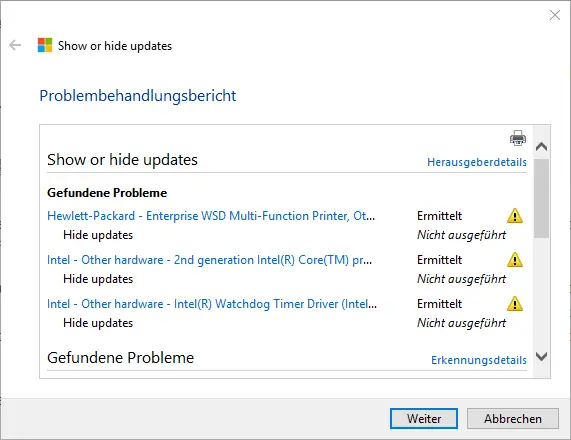Click the Microsoft colored logo icon

45,45
